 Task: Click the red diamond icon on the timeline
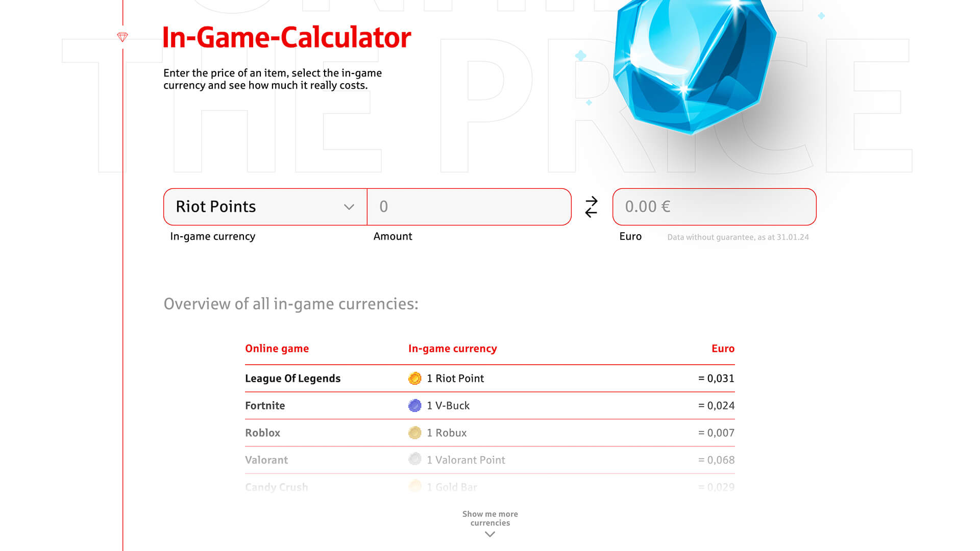(x=122, y=37)
